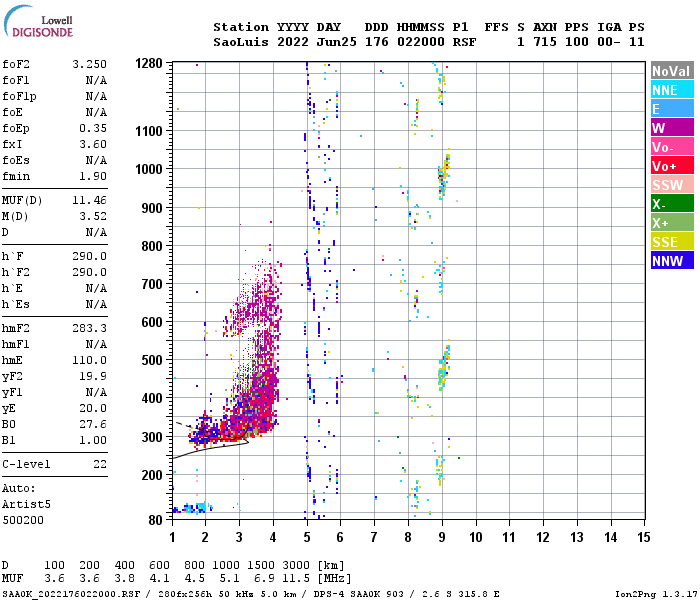Click the 1000 km height axis label
Viewport: 700px width, 600px height.
(x=149, y=170)
